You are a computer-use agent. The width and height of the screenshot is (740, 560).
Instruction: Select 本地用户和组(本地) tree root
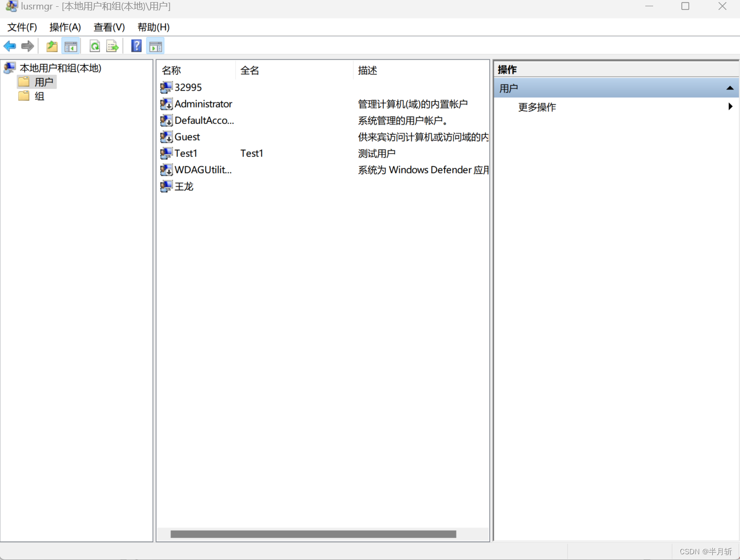click(60, 68)
